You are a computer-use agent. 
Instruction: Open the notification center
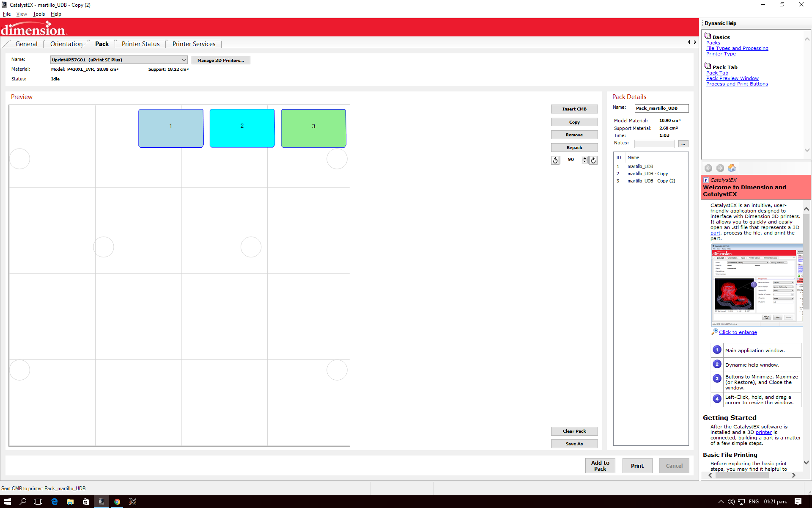[x=798, y=502]
